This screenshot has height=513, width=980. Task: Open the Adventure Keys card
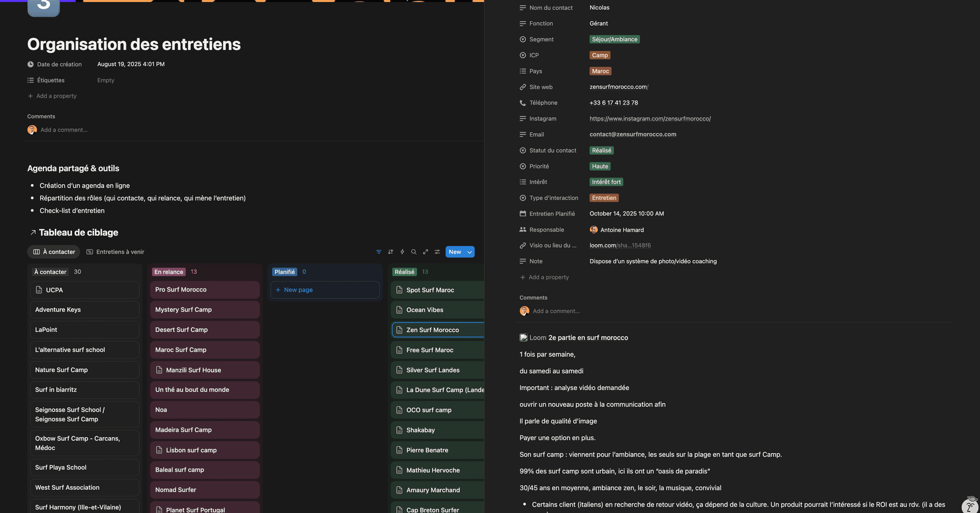[x=85, y=310]
